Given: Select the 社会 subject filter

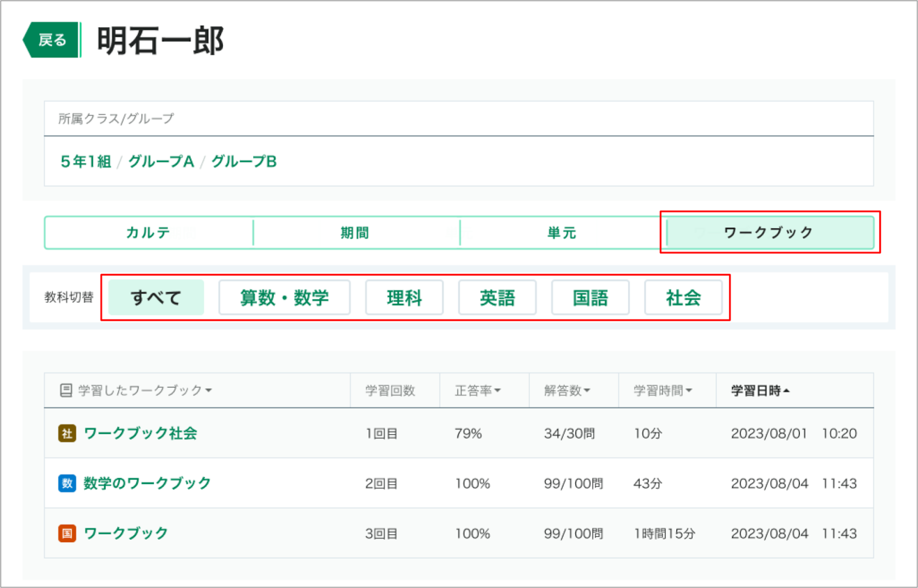Looking at the screenshot, I should pos(683,298).
